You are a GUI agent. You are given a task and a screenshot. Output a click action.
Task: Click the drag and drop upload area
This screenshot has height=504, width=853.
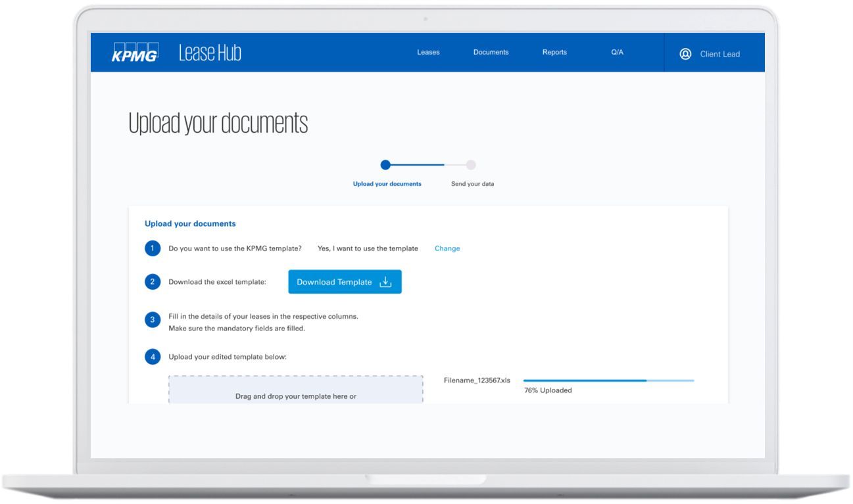tap(295, 390)
